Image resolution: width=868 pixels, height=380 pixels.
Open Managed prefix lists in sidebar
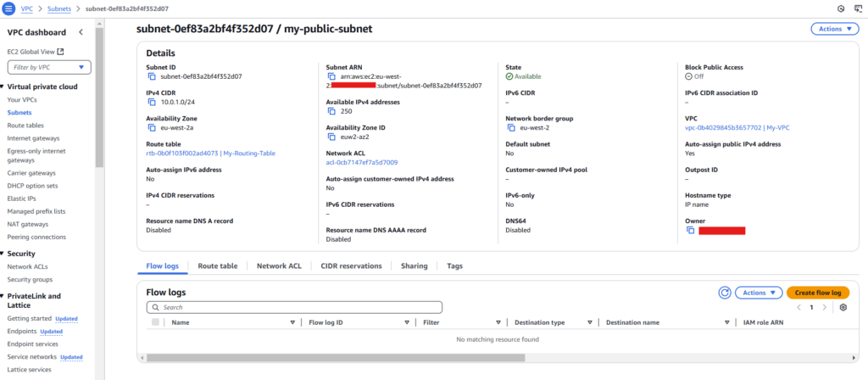(x=36, y=211)
